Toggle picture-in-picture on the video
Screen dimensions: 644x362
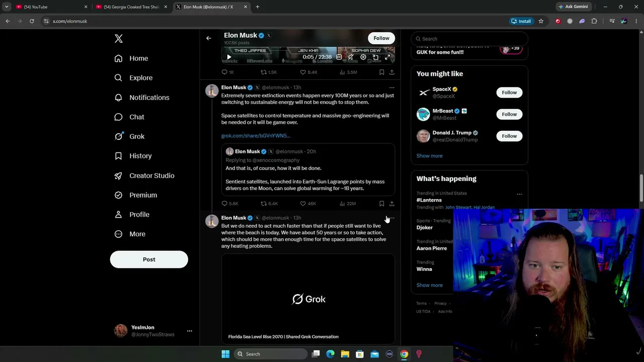point(375,57)
